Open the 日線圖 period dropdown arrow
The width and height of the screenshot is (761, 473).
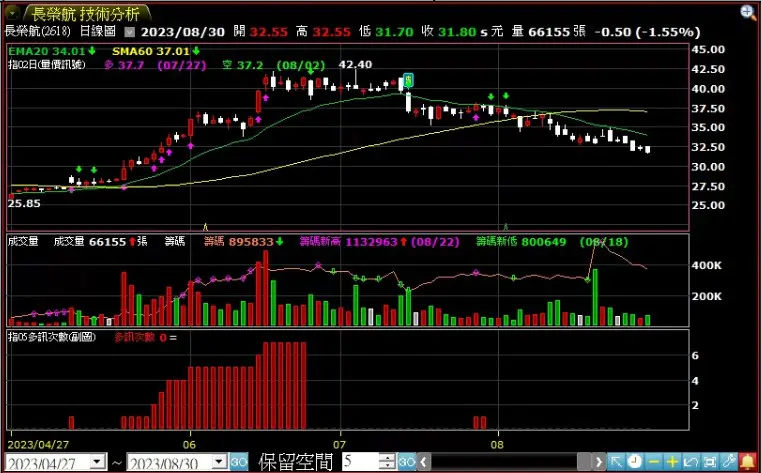[129, 33]
